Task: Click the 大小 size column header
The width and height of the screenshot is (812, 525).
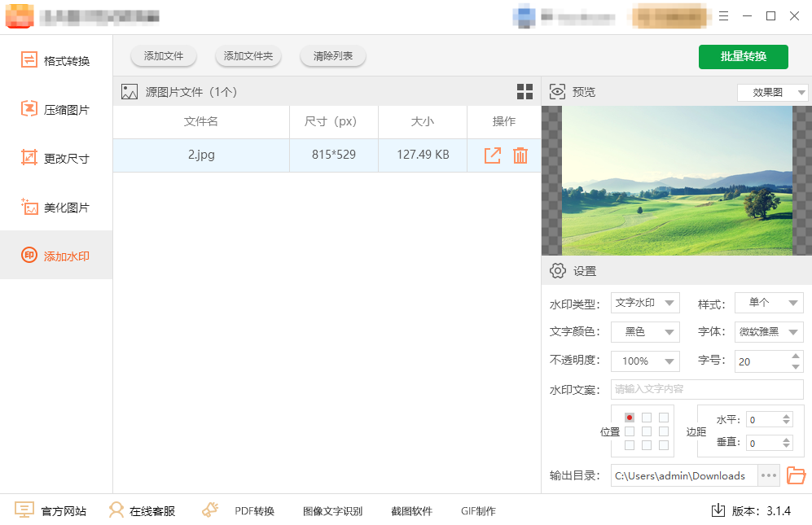Action: [x=423, y=121]
